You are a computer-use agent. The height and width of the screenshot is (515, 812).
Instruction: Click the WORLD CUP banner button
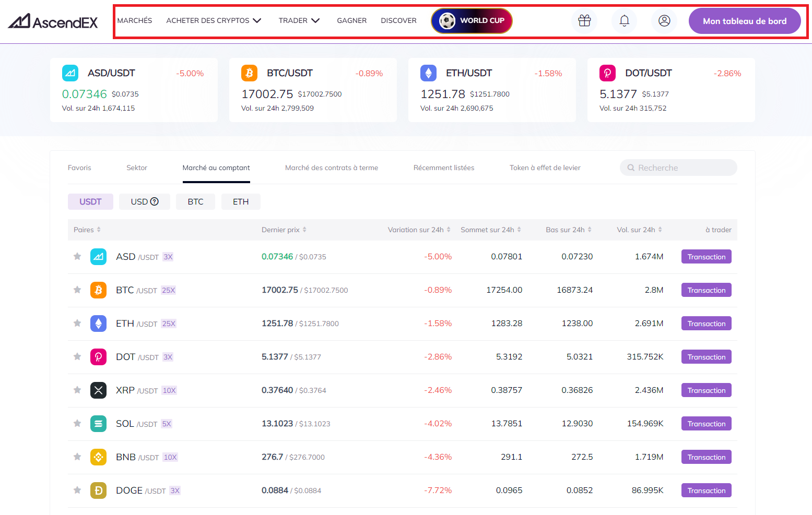[x=472, y=21]
